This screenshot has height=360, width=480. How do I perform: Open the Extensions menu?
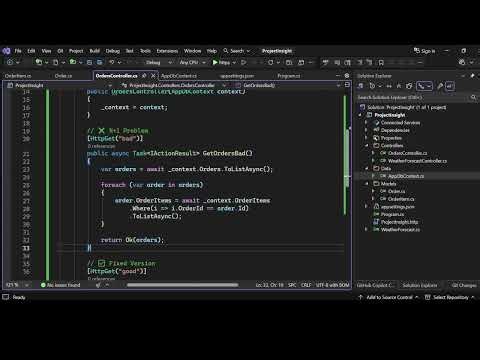[x=167, y=51]
